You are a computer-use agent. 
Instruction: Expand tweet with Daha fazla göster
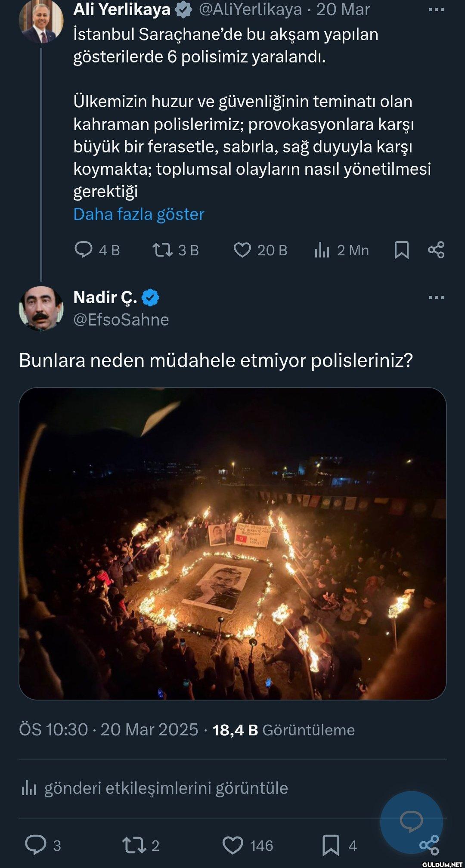(139, 214)
